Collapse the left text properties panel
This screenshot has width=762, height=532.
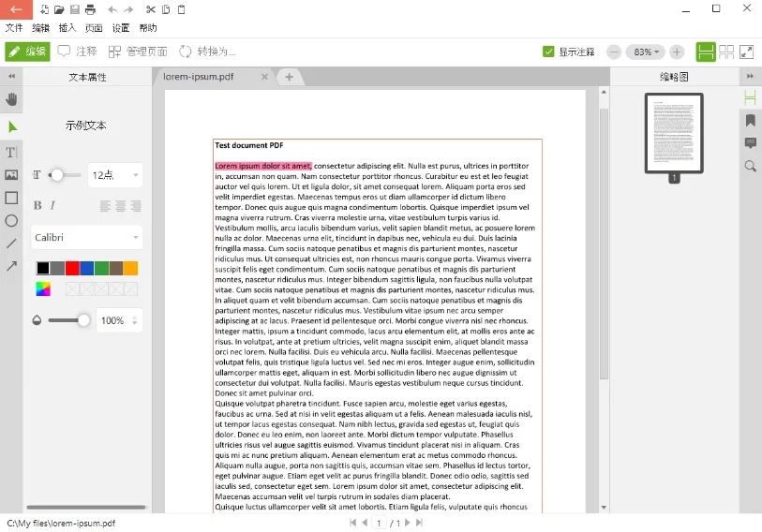coord(11,76)
